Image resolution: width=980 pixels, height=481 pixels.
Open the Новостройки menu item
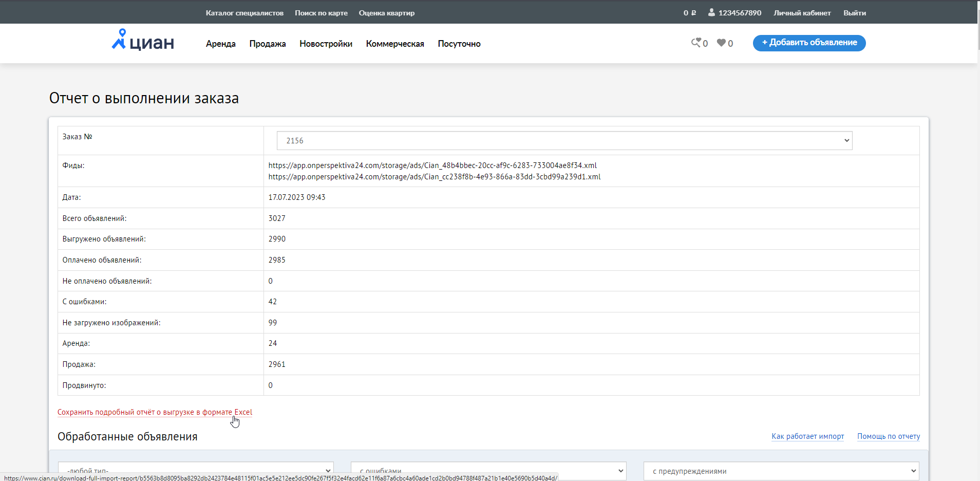[326, 44]
